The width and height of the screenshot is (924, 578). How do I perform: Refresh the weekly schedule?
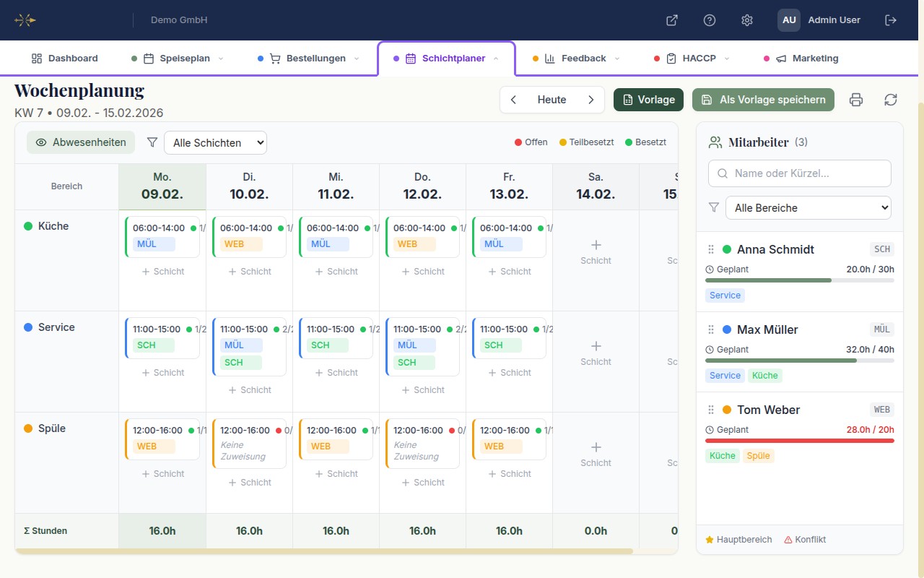pyautogui.click(x=891, y=100)
